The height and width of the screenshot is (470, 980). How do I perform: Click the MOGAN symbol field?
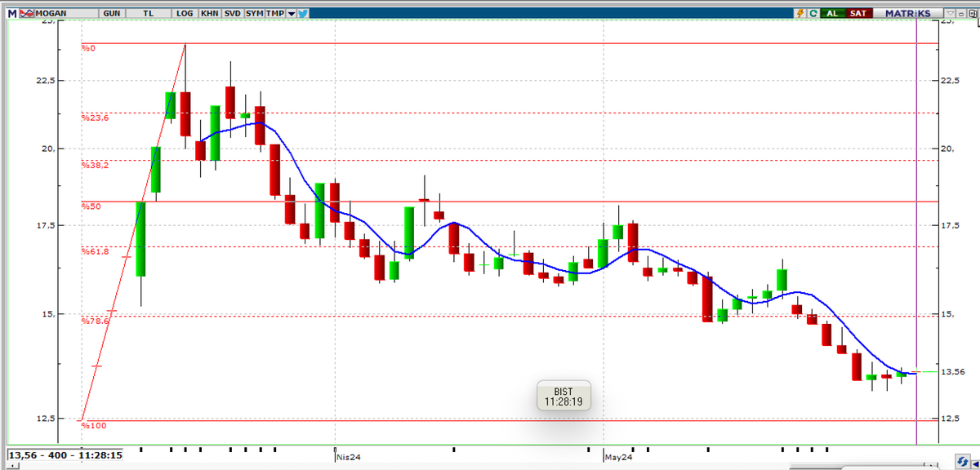click(x=67, y=14)
